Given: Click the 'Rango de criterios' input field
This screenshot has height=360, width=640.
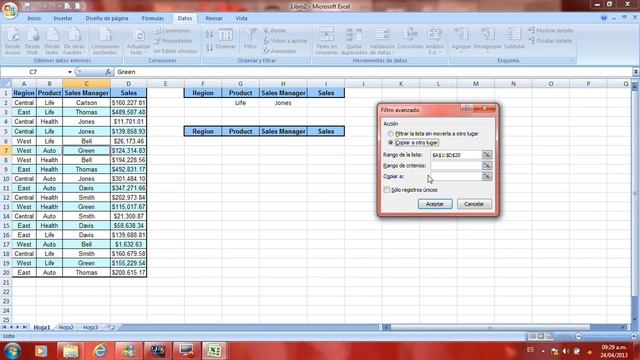Looking at the screenshot, I should pyautogui.click(x=456, y=166).
